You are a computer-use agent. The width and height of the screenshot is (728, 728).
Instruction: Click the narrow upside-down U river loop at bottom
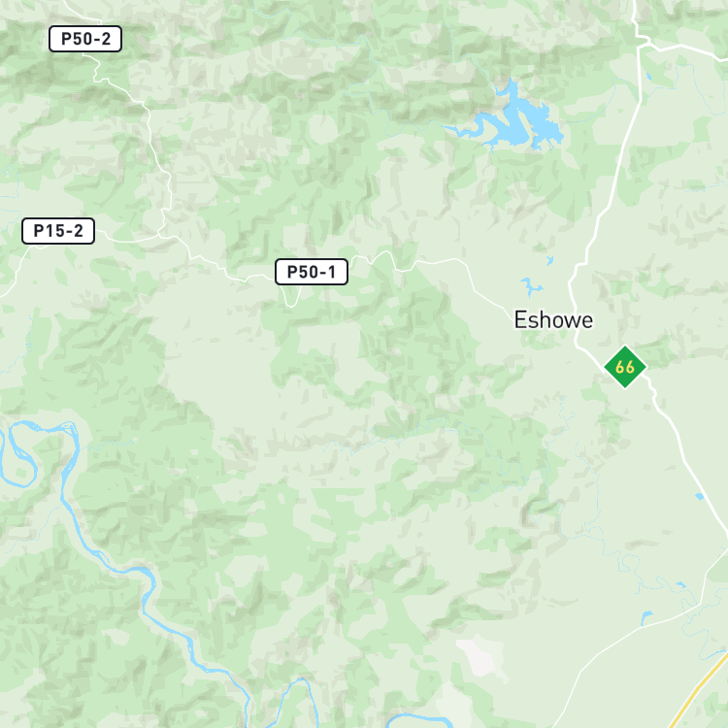click(x=297, y=702)
